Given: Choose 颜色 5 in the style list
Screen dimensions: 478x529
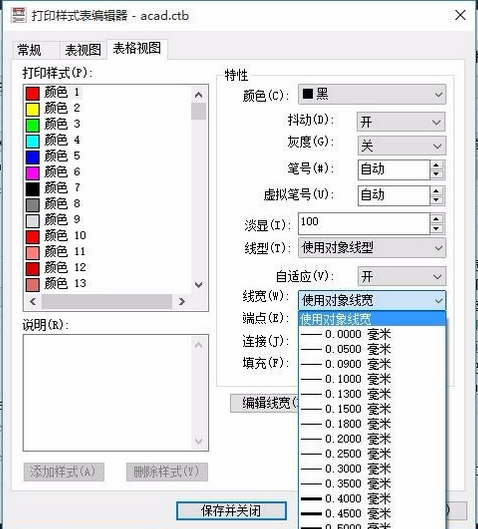Looking at the screenshot, I should coord(108,156).
